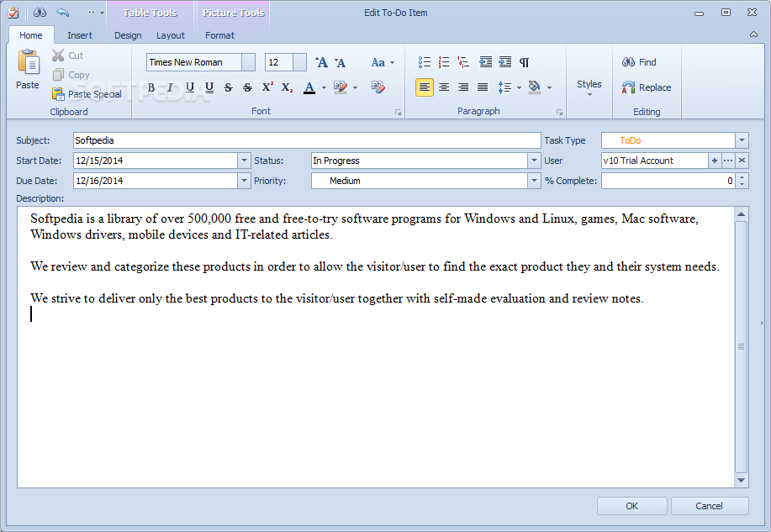
Task: Click the large Paste clipboard icon
Action: click(28, 62)
